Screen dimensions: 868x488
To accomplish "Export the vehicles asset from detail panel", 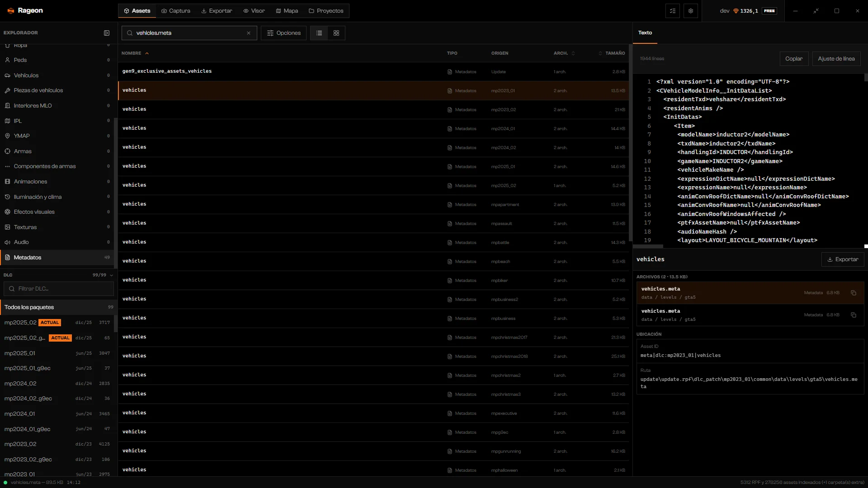I will [843, 259].
